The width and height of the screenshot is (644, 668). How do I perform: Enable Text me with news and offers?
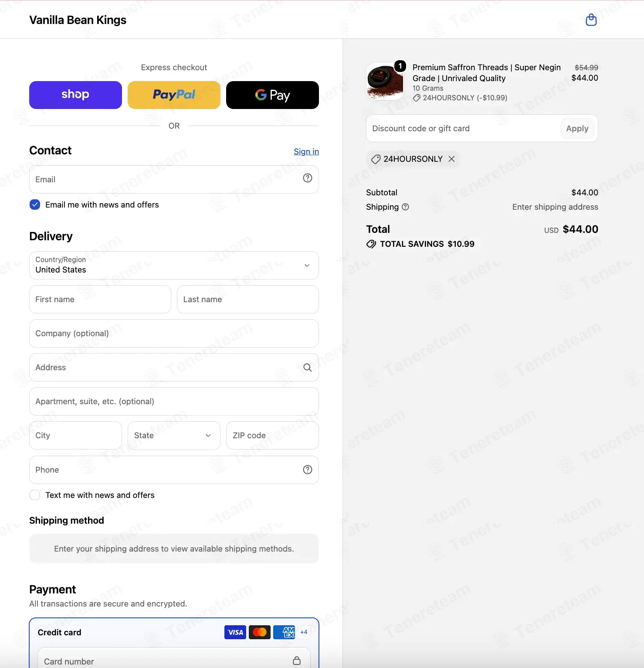pos(35,495)
